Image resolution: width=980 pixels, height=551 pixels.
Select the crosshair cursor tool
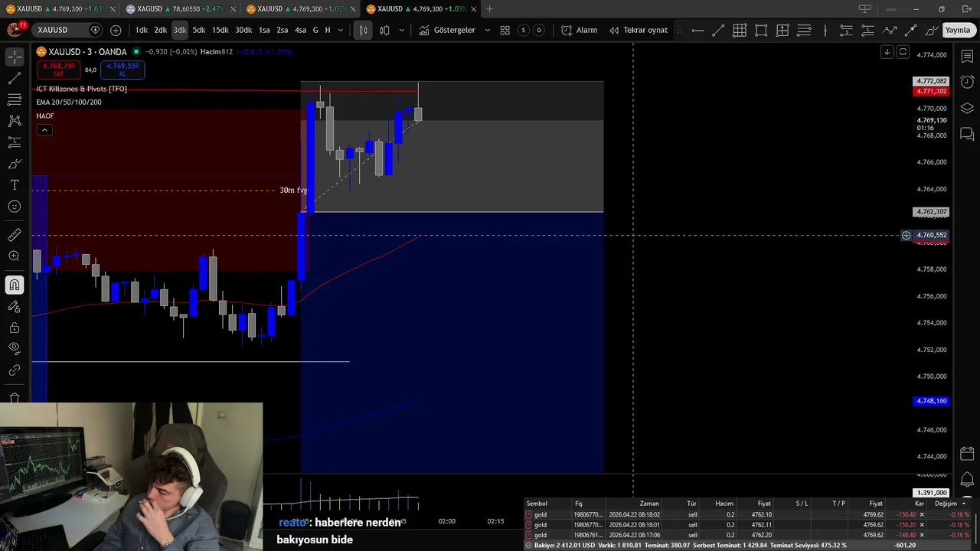click(15, 57)
